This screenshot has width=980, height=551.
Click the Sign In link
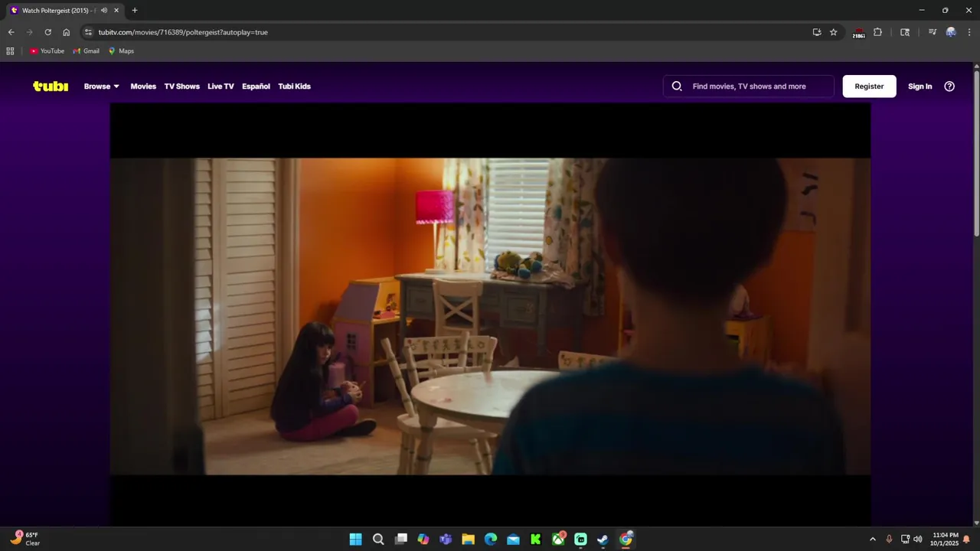pyautogui.click(x=920, y=86)
